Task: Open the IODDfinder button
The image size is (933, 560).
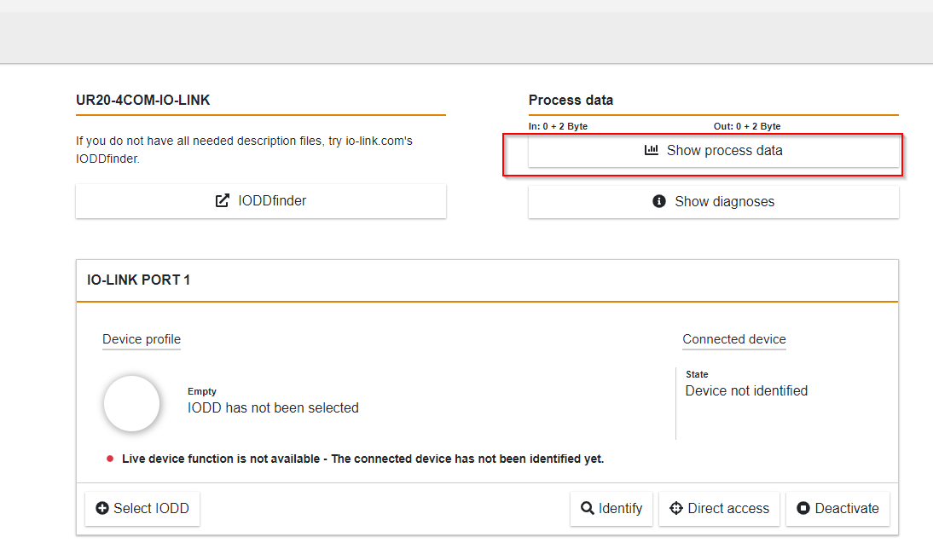Action: tap(261, 201)
